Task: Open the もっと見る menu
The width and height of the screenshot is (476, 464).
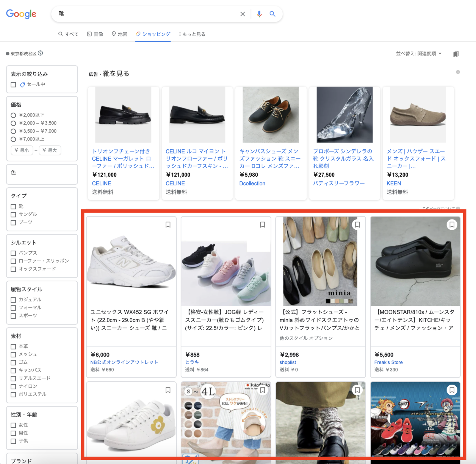Action: click(192, 34)
